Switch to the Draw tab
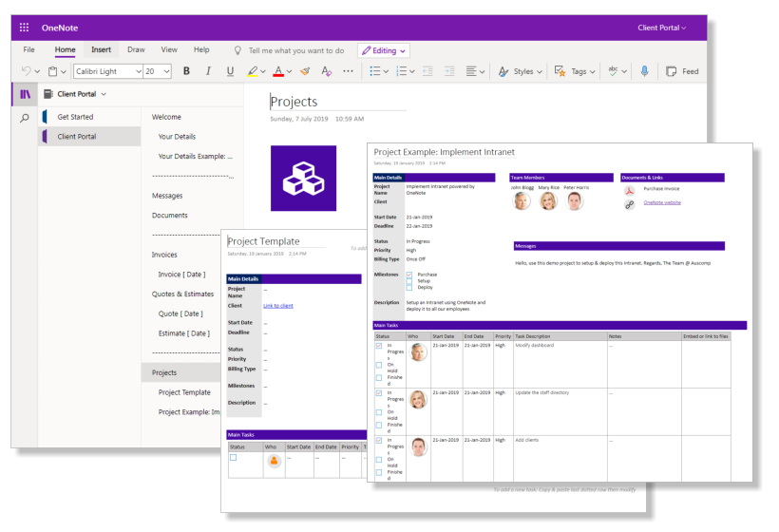The height and width of the screenshot is (532, 779). (x=136, y=49)
